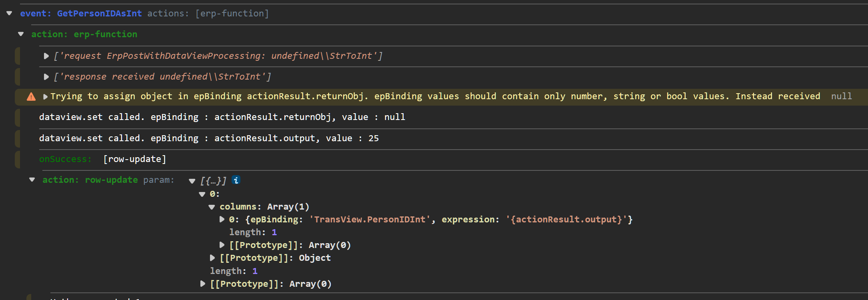Click the blue info icon beside param array
Screen dimensions: 868x300
point(236,180)
